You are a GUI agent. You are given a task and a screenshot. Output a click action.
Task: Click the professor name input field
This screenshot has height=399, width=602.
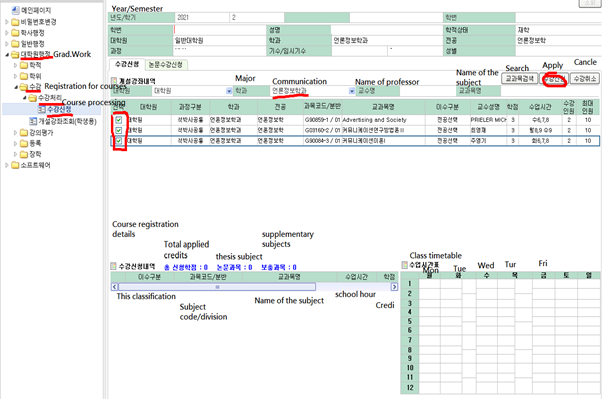coord(427,91)
